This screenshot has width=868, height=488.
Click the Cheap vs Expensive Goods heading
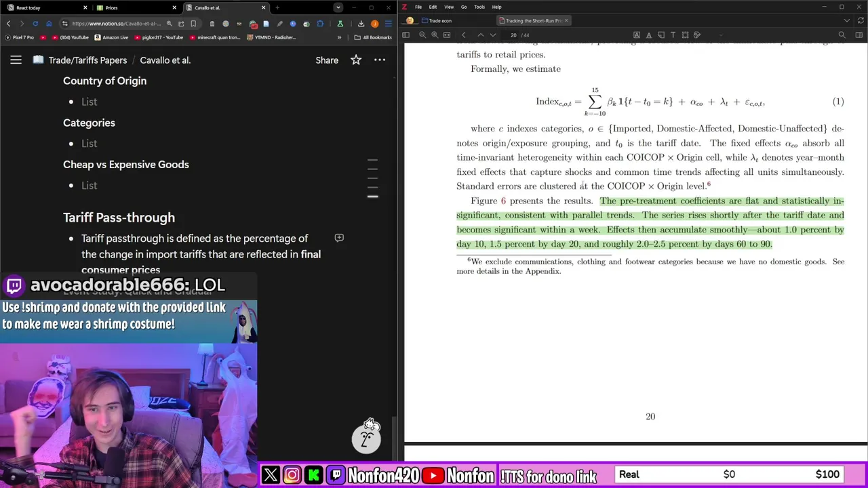click(126, 165)
